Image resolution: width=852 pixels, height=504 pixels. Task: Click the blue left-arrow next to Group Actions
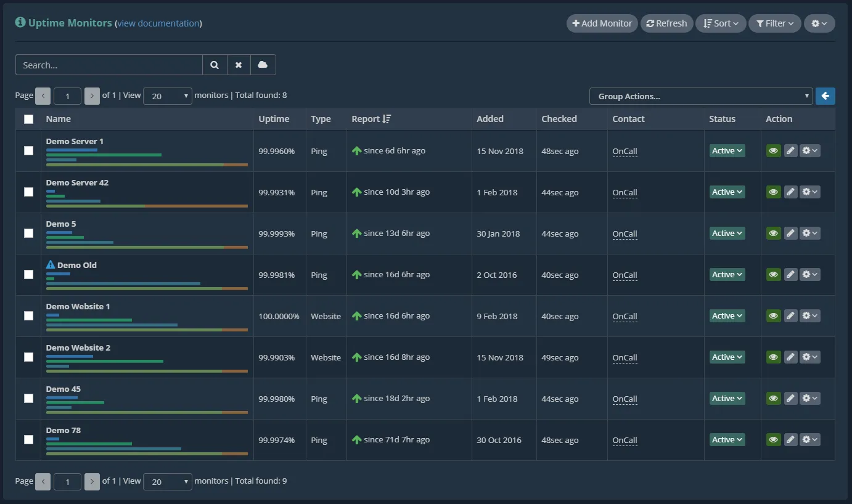tap(825, 96)
